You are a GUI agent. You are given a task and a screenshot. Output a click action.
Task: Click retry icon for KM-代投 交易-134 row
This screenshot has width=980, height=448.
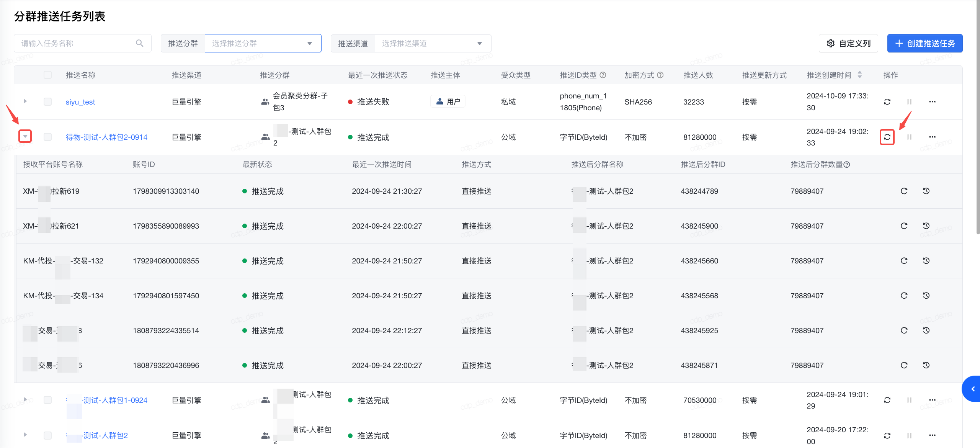[x=904, y=296]
